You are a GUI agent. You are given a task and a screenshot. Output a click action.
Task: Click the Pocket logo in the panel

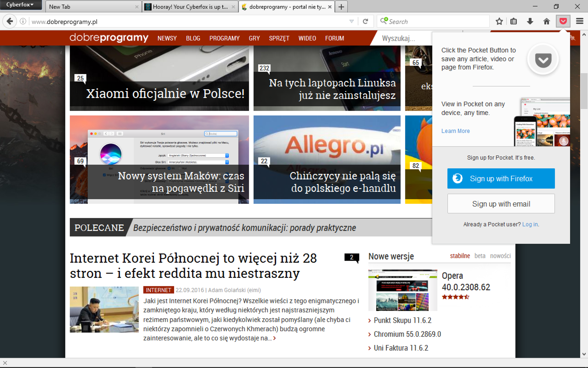coord(543,60)
